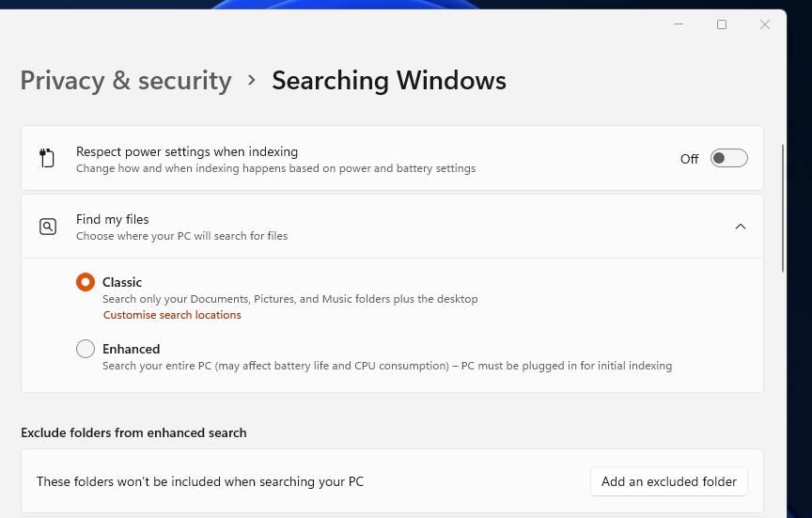Screen dimensions: 812x518
Task: Select the Classic search radio button
Action: click(86, 282)
